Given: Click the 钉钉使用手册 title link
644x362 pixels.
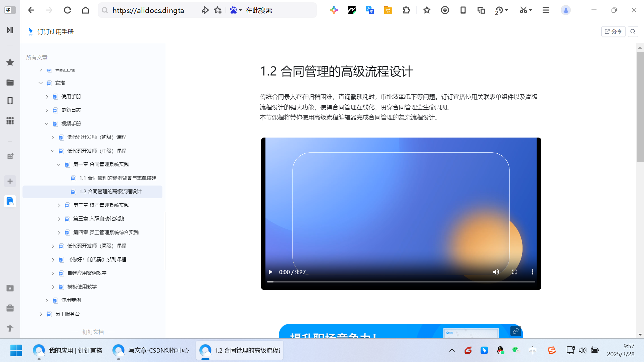Looking at the screenshot, I should pyautogui.click(x=55, y=32).
